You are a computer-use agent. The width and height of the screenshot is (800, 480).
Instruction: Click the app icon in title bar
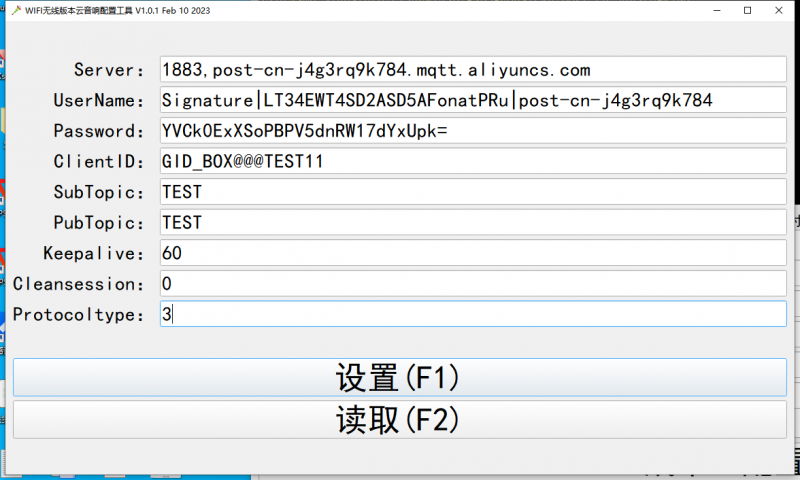coord(15,10)
